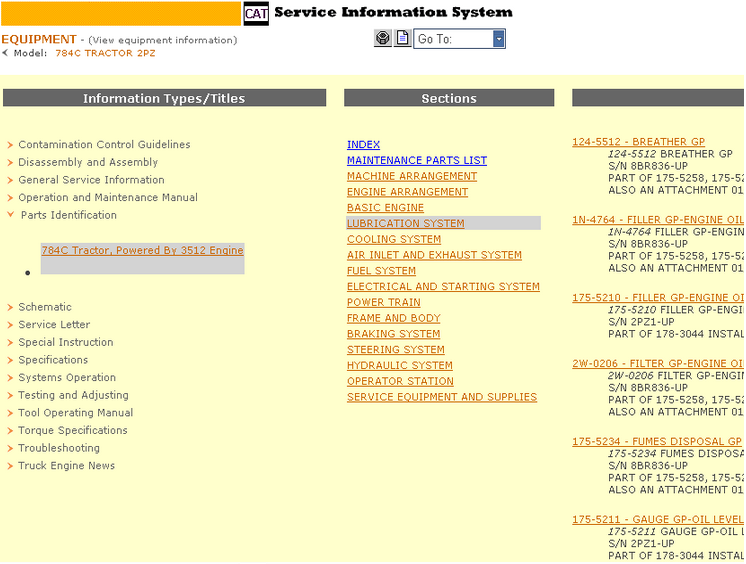Expand Contamination Control Guidelines
The height and width of the screenshot is (564, 746).
point(104,145)
